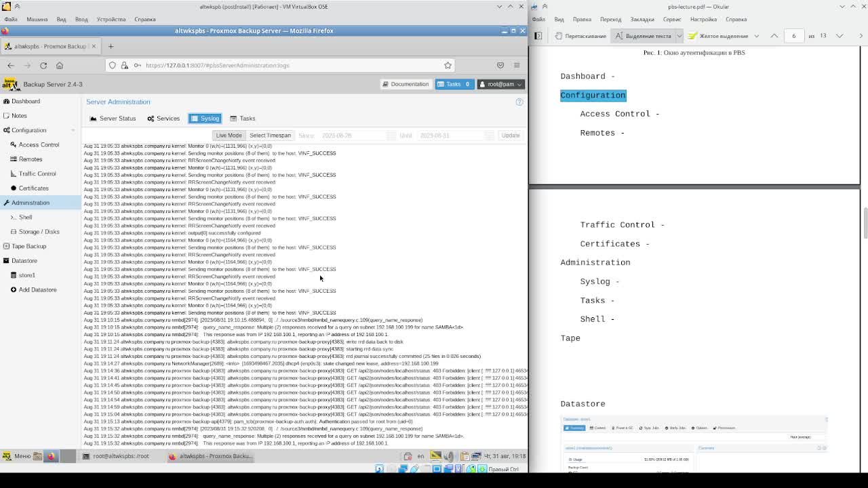Viewport: 868px width, 488px height.
Task: Open the Tasks 0 button in header
Action: coord(454,84)
